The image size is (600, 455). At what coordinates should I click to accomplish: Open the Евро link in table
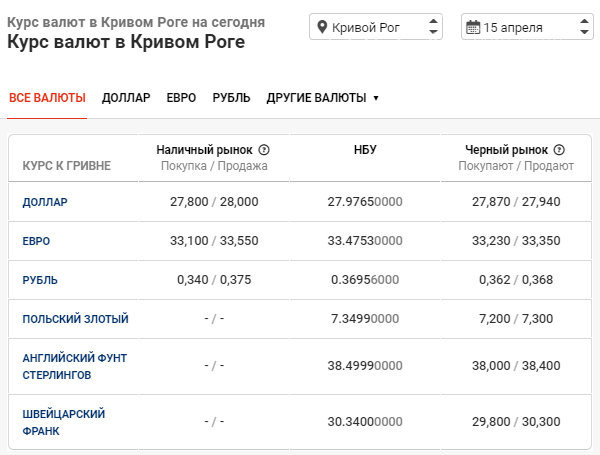click(36, 241)
